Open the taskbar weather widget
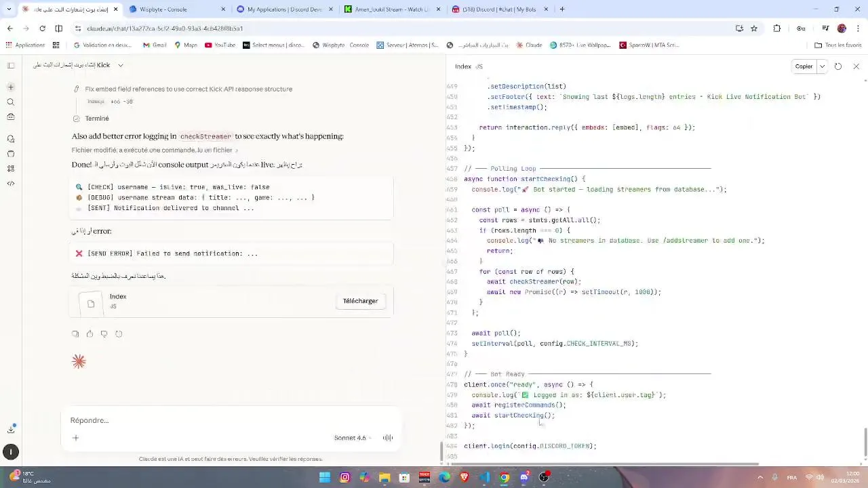This screenshot has height=488, width=868. point(31,477)
